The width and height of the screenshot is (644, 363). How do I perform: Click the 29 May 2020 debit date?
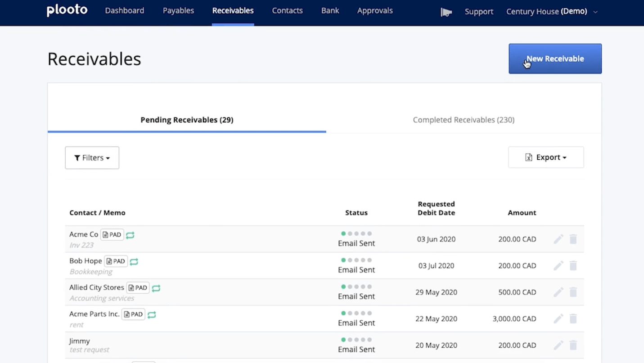coord(436,292)
